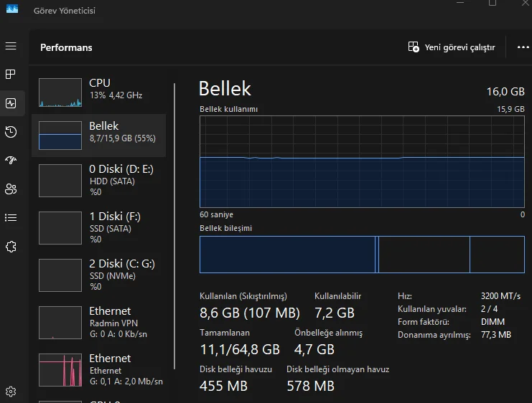The height and width of the screenshot is (403, 532).
Task: Go to the Processes page icon
Action: [x=11, y=74]
